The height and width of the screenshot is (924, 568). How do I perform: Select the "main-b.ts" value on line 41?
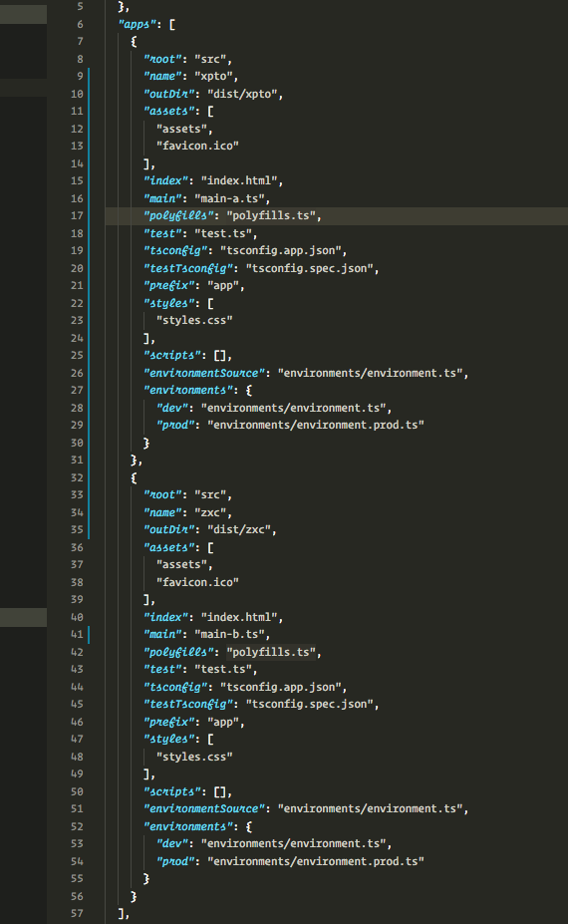point(229,634)
